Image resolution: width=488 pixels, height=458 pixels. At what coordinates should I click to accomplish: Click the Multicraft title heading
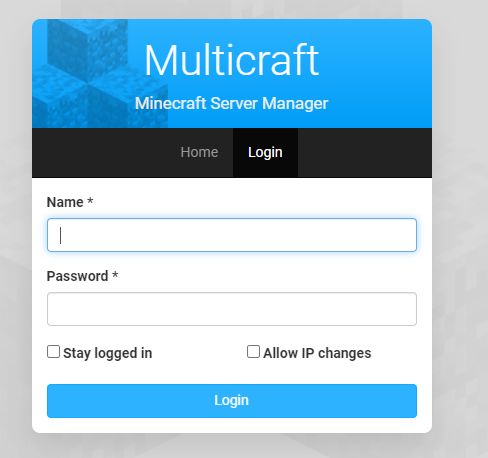[x=232, y=60]
